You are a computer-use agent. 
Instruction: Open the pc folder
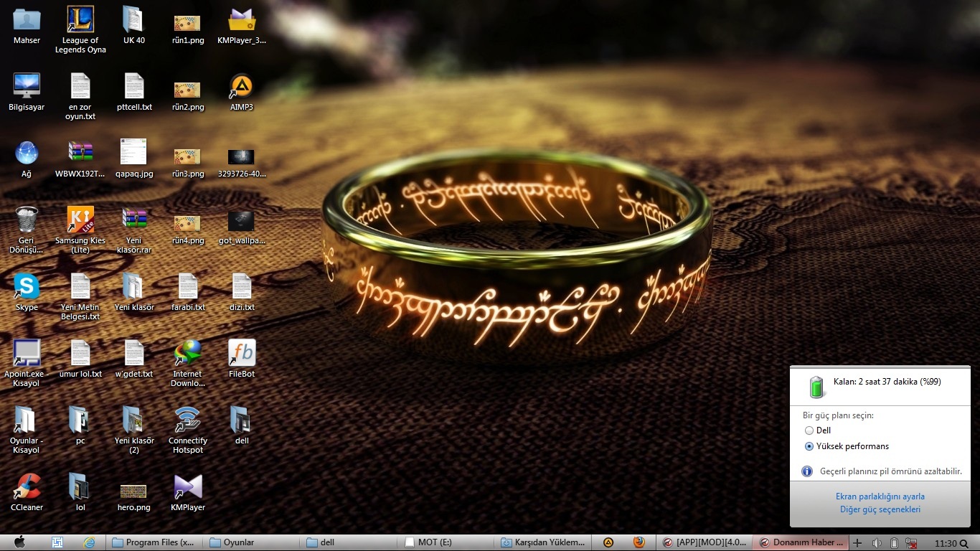click(x=80, y=426)
